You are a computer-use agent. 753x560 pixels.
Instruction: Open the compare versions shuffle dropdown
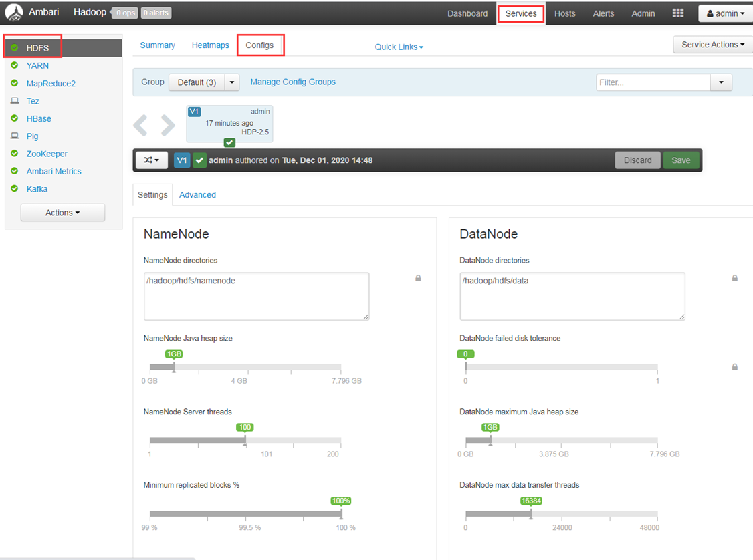151,160
